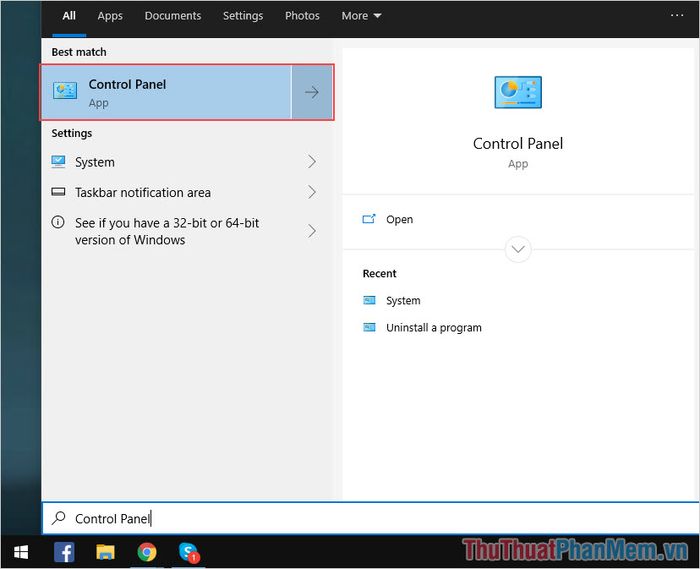Click the large Control Panel icon in preview
Screen dimensions: 700x569
click(517, 93)
